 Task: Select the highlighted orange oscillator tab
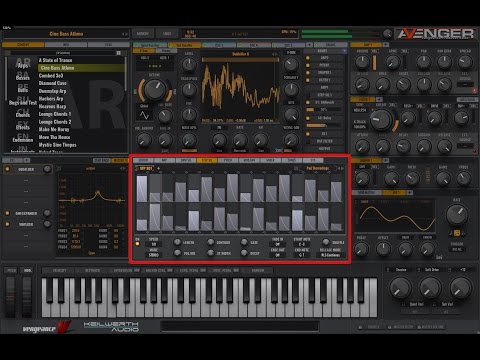pos(184,45)
